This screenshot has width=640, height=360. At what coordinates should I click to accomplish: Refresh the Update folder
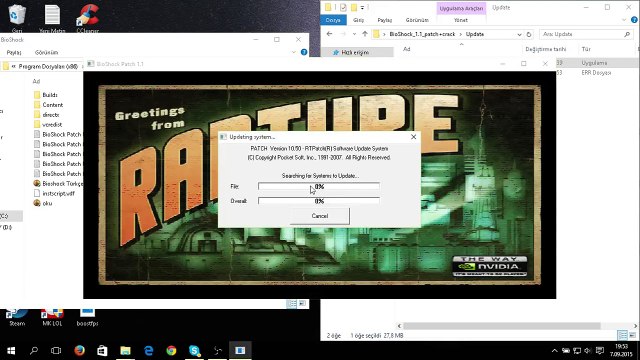[x=529, y=35]
